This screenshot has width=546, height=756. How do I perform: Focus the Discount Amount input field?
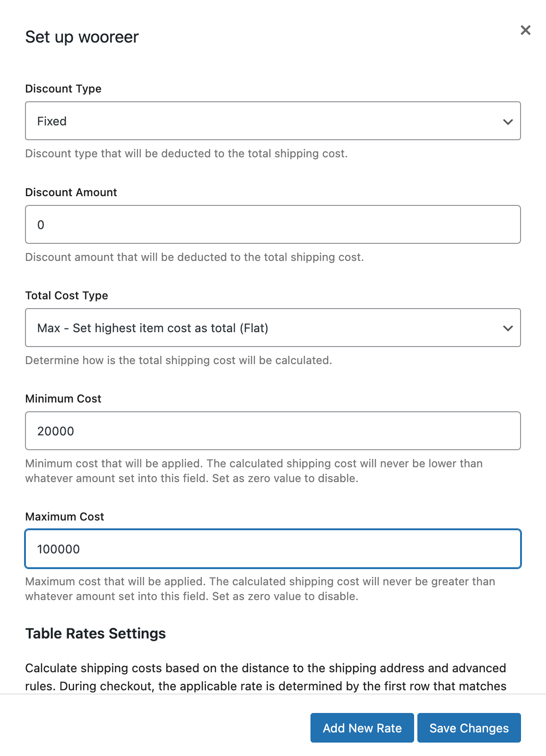(x=273, y=224)
